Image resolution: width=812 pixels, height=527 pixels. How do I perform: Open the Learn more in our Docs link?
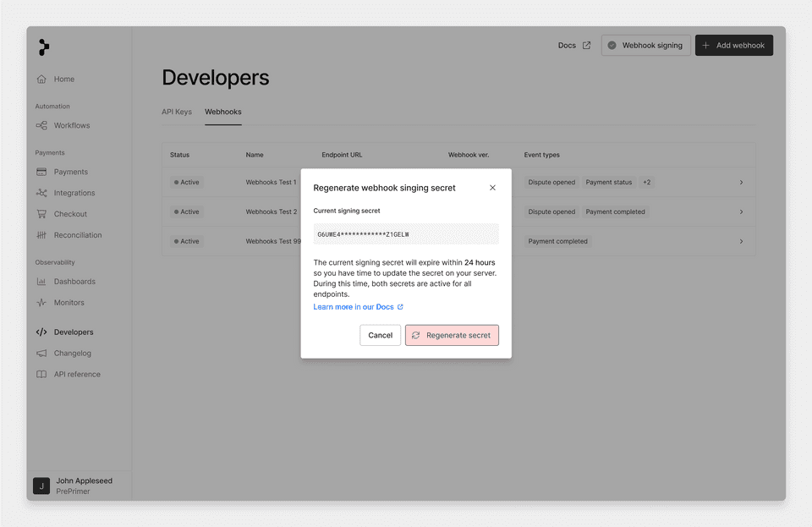pyautogui.click(x=358, y=307)
